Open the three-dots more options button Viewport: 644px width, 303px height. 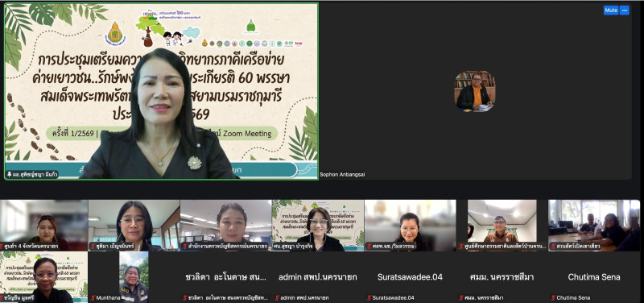click(x=625, y=10)
